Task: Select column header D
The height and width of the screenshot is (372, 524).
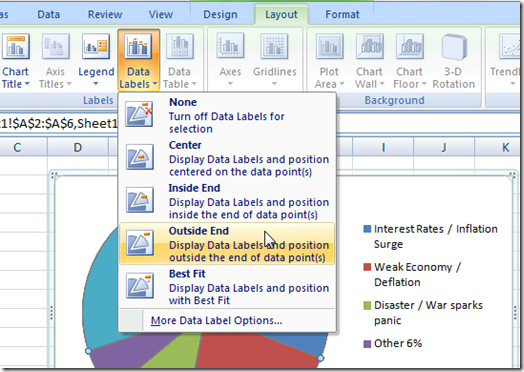Action: click(78, 147)
